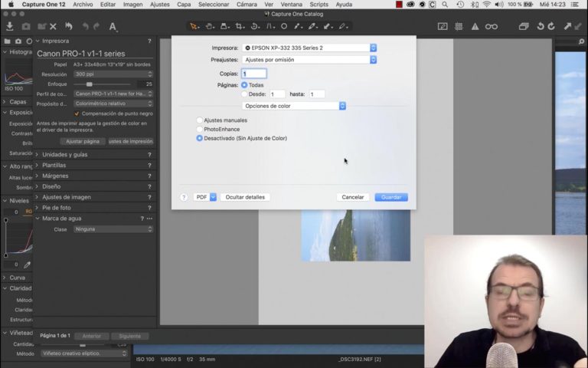Image resolution: width=588 pixels, height=368 pixels.
Task: Click the Import images toolbar icon
Action: pyautogui.click(x=10, y=26)
